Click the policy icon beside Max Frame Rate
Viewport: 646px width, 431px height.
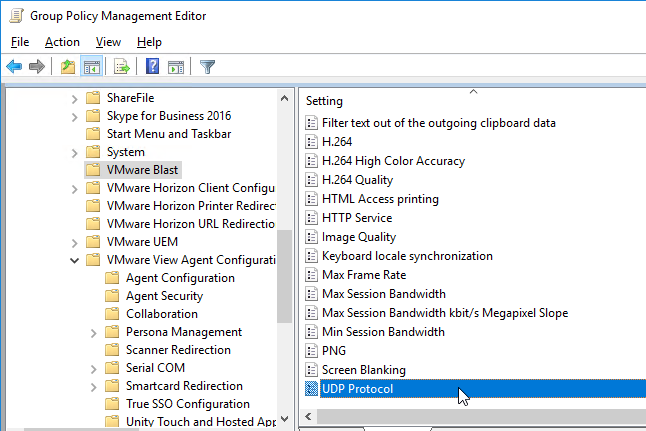coord(311,275)
